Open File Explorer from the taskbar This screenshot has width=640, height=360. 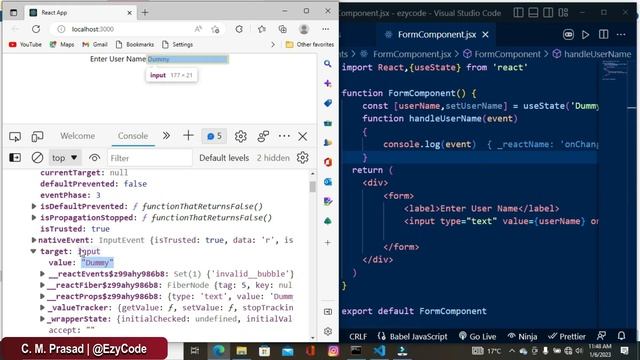pyautogui.click(x=242, y=351)
